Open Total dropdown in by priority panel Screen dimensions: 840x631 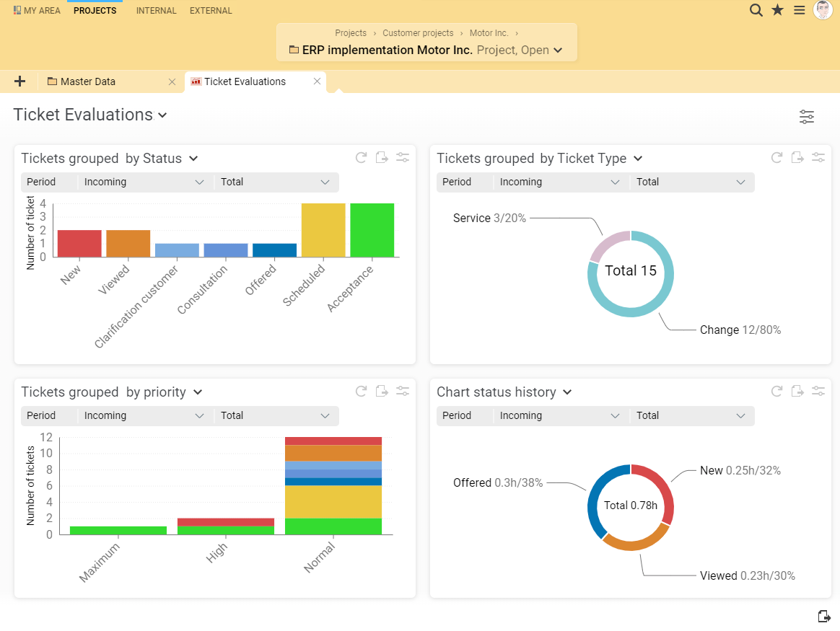pos(276,415)
